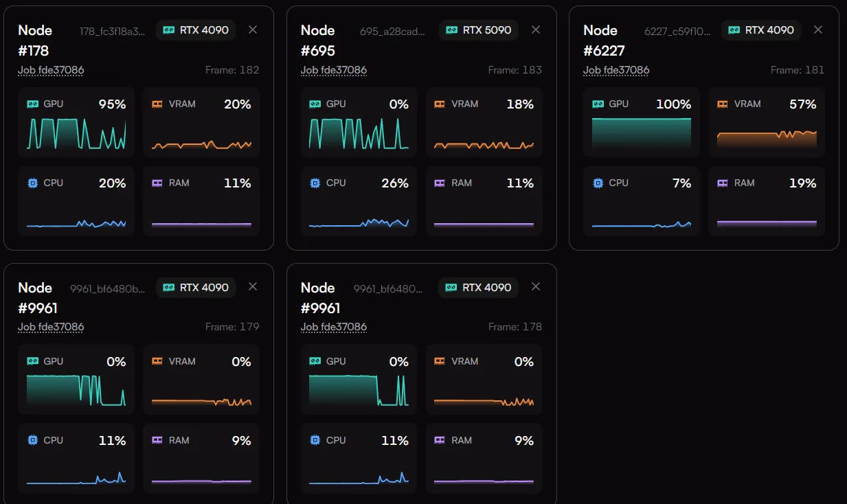Click the VRAM icon in Node #6227 card
Viewport: 847px width, 504px height.
[x=723, y=104]
